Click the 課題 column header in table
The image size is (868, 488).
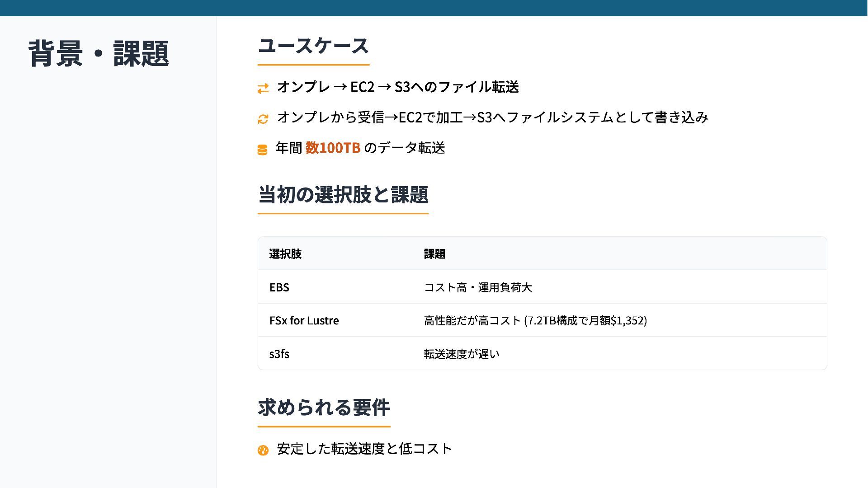point(434,254)
